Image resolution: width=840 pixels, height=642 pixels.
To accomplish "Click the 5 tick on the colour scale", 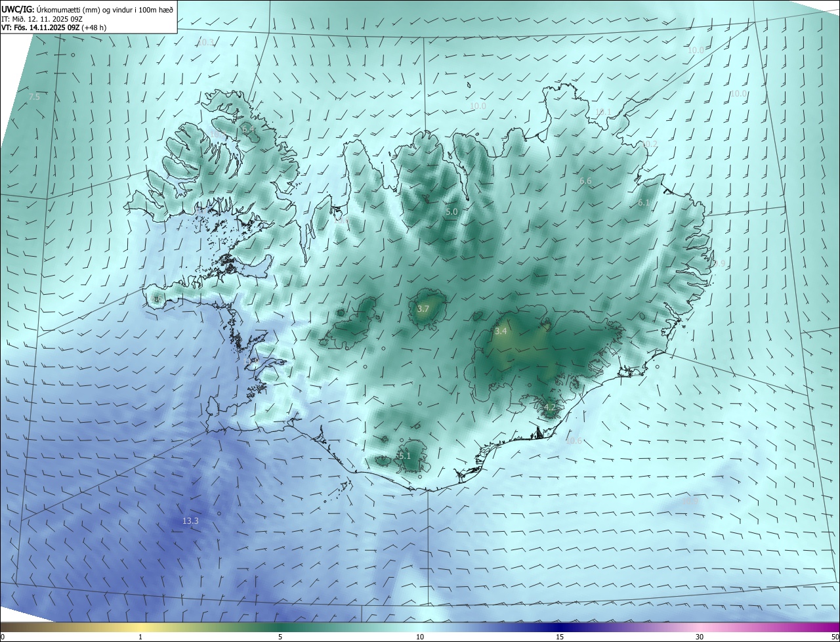I will (280, 637).
